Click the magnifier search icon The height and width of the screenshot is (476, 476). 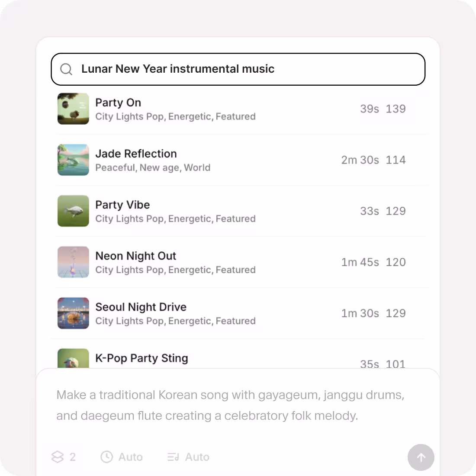tap(66, 69)
